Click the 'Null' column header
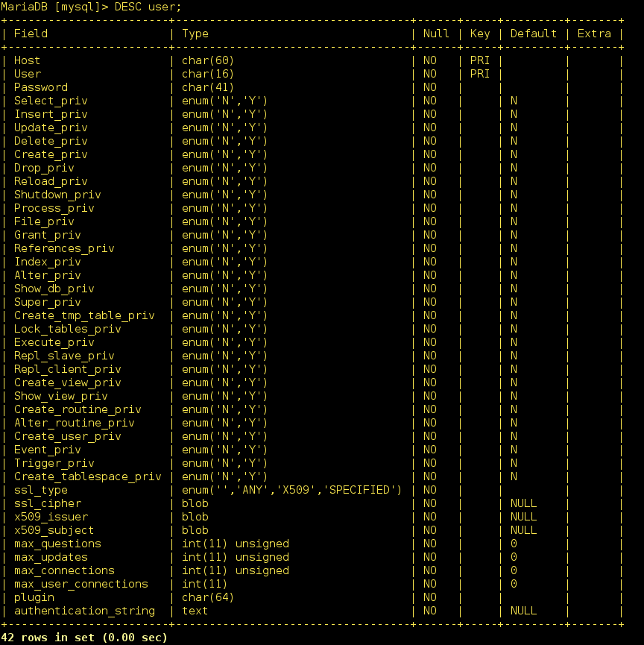The image size is (644, 645). pos(436,34)
